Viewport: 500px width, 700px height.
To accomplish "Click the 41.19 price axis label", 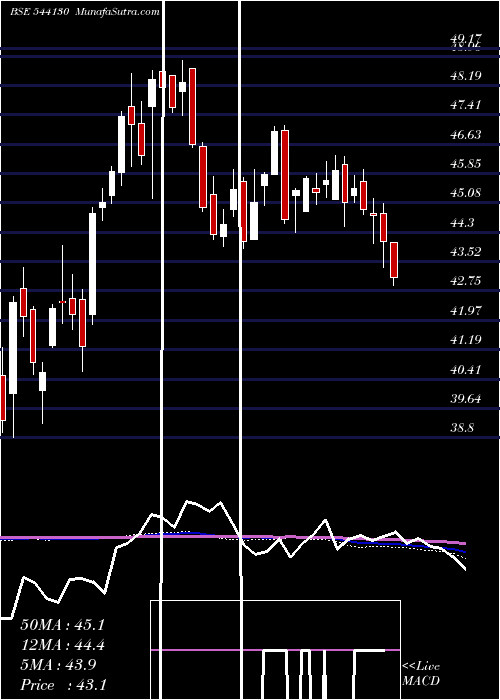I will (466, 340).
